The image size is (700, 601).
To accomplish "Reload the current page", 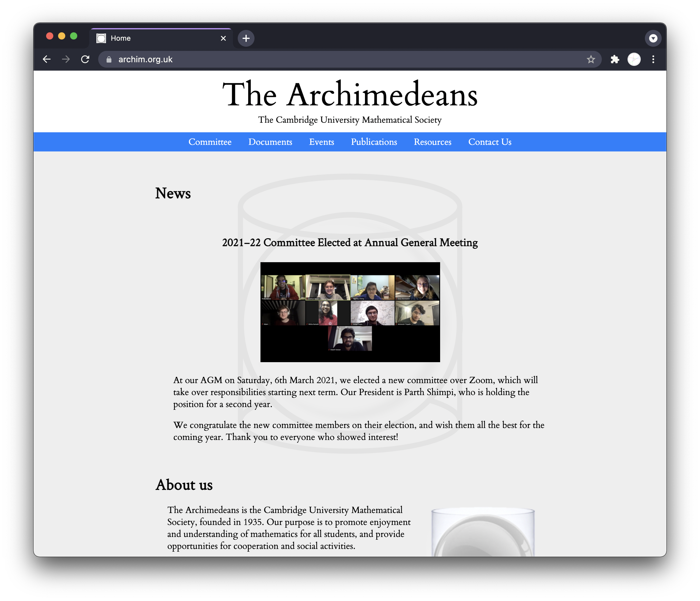I will coord(85,60).
